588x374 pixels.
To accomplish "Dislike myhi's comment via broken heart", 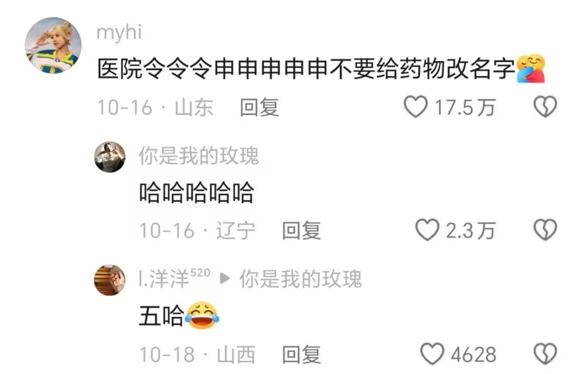I will coord(545,107).
